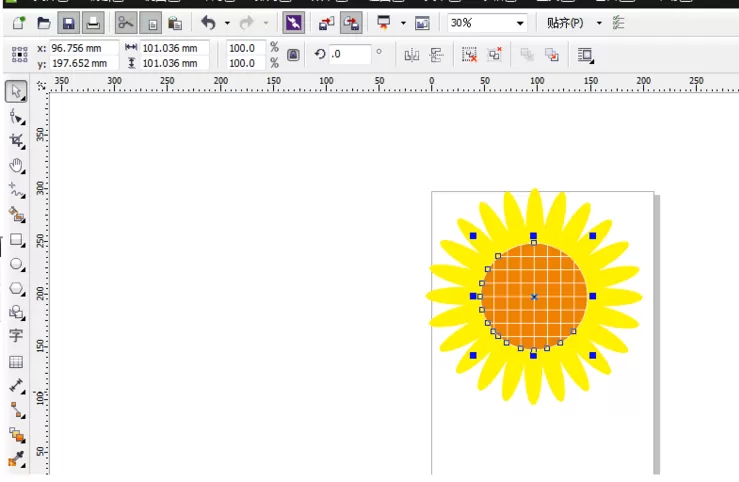Select the Pick tool arrow

pos(16,91)
